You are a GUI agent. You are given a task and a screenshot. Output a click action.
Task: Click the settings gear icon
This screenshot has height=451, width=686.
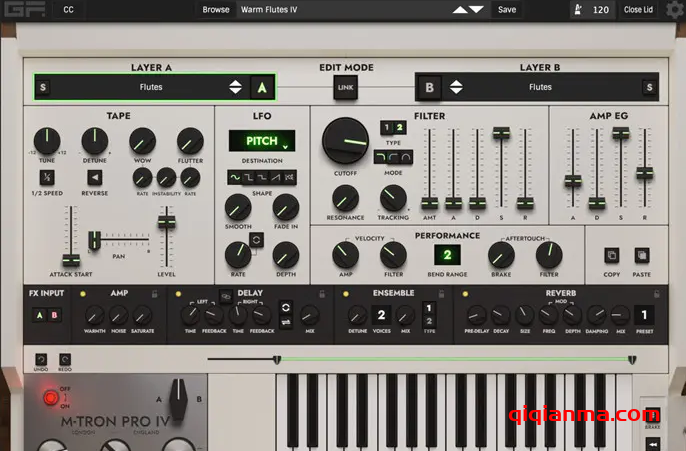coord(672,9)
